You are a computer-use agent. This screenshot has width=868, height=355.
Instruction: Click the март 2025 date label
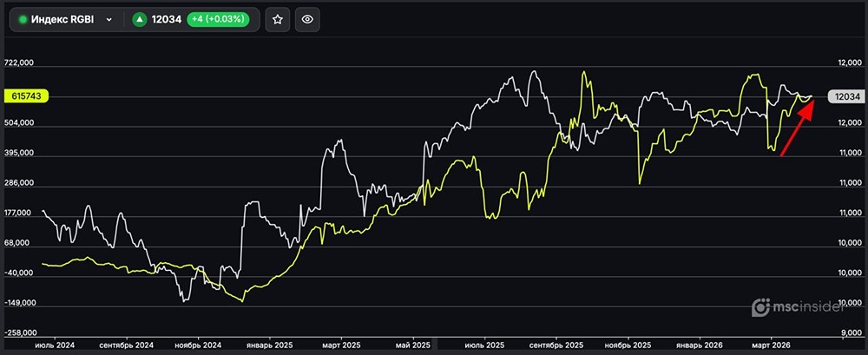pyautogui.click(x=343, y=345)
